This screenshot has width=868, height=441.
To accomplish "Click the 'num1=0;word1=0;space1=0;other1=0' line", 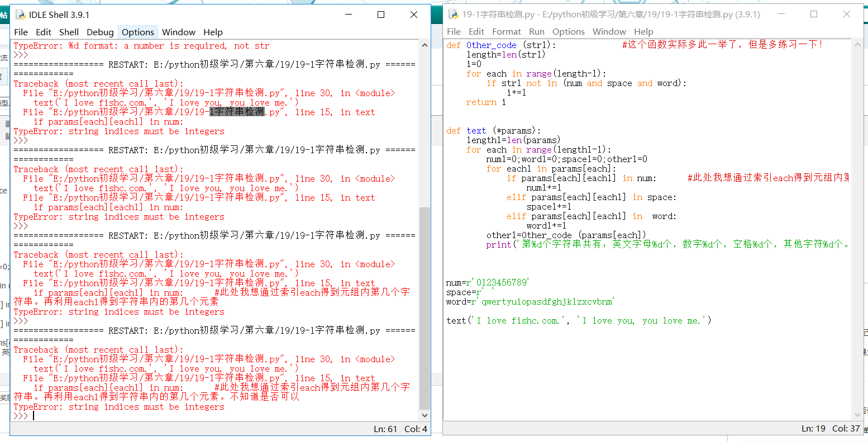I will pos(566,159).
